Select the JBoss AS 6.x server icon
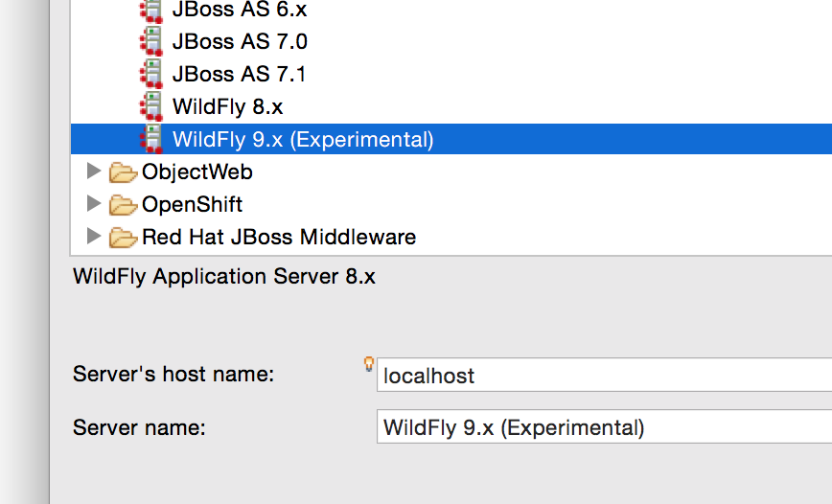Screen dimensions: 832x504 coord(151,11)
